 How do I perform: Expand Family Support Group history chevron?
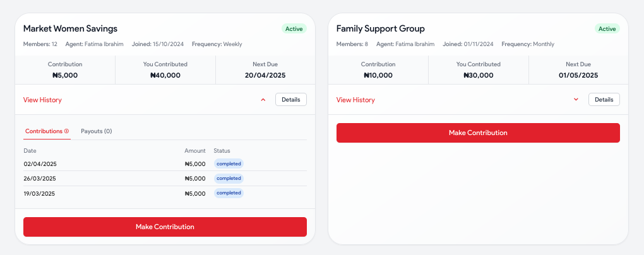[x=576, y=99]
